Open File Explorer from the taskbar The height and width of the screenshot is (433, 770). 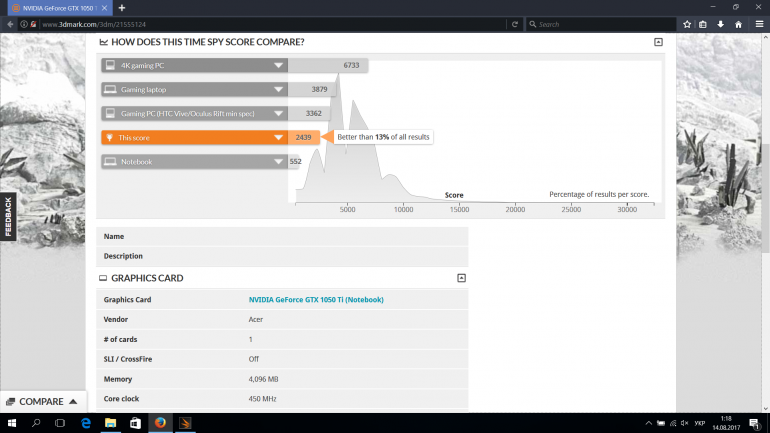pos(110,423)
